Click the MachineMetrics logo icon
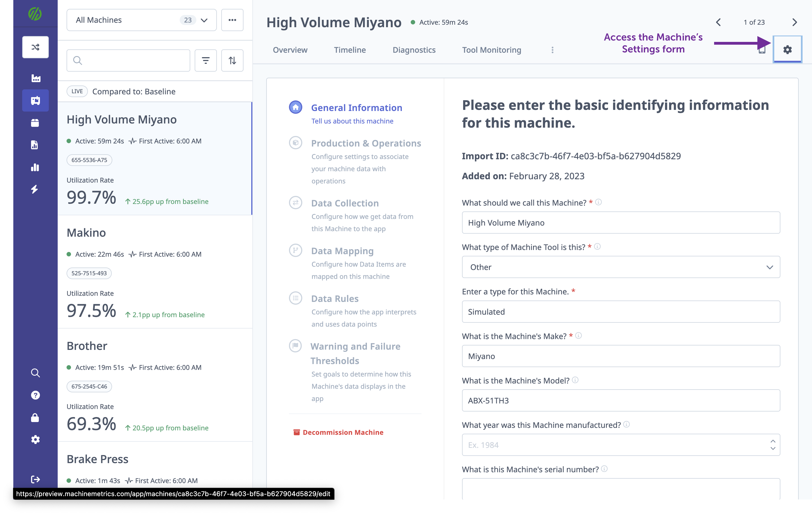 35,14
